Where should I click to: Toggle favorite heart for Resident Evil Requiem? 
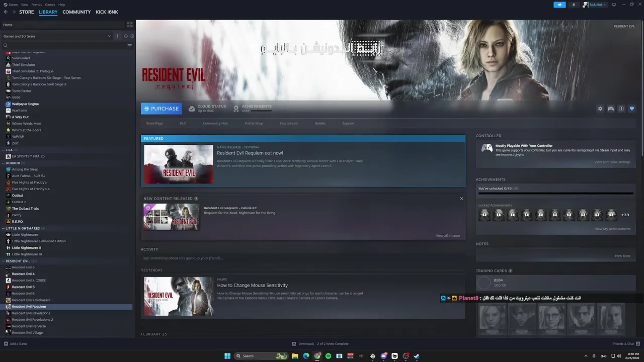[x=632, y=109]
